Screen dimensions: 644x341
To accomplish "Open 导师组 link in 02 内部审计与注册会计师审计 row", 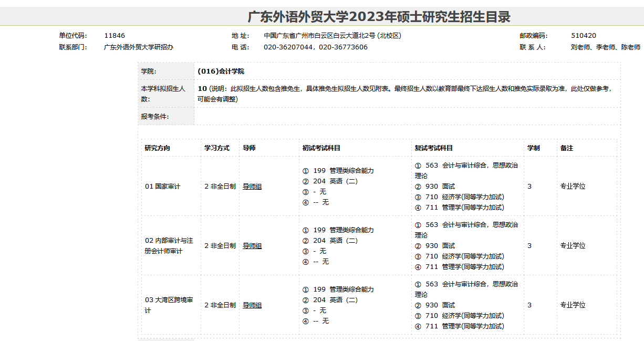I will point(252,246).
